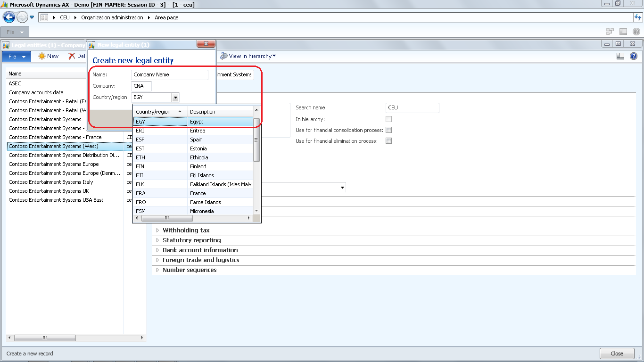Click the New record star icon
644x362 pixels.
42,56
